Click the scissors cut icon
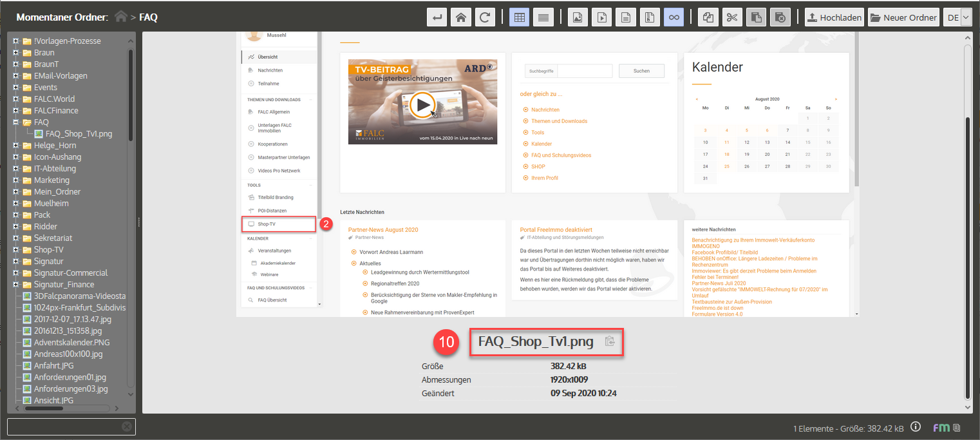Screen dimensions: 980x440 (731, 17)
